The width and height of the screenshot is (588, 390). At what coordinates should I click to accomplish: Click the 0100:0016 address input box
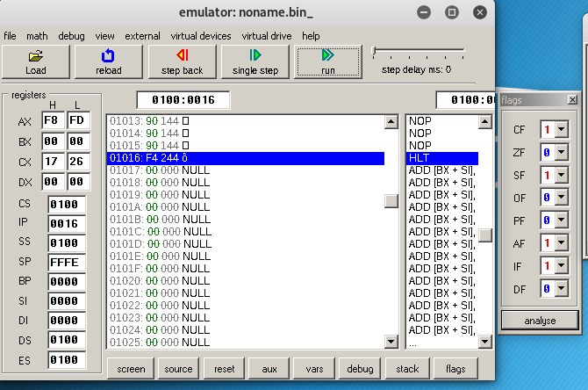click(183, 99)
